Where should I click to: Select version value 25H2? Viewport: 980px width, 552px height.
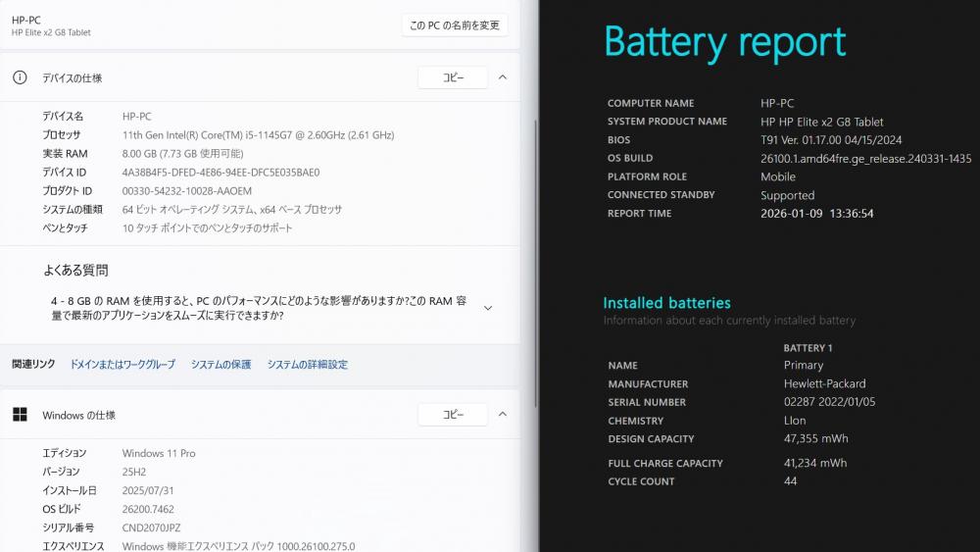(133, 472)
